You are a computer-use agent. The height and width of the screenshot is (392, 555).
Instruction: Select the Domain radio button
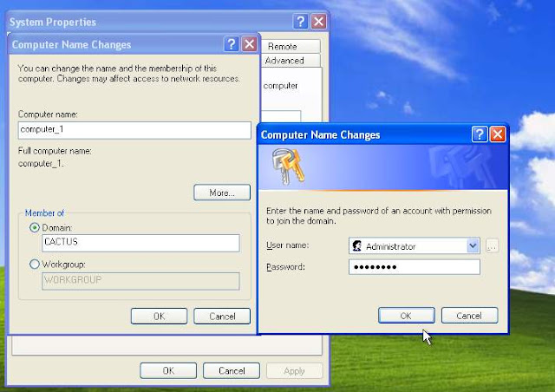pyautogui.click(x=35, y=227)
